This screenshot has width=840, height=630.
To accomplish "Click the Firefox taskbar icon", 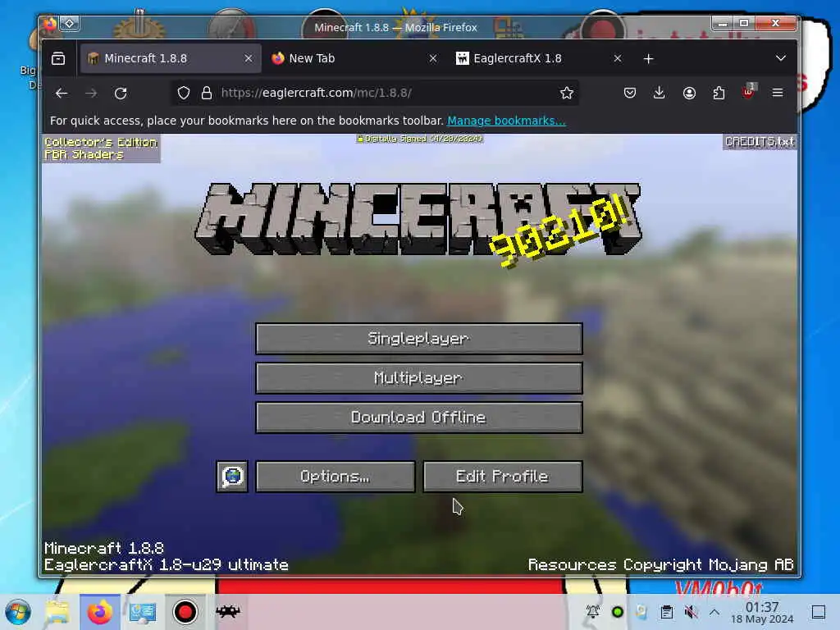I will click(99, 612).
